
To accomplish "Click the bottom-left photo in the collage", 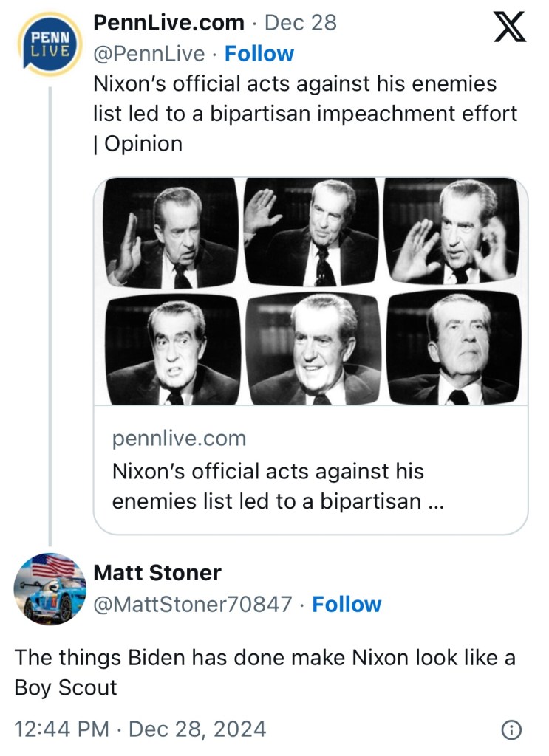I will tap(173, 348).
